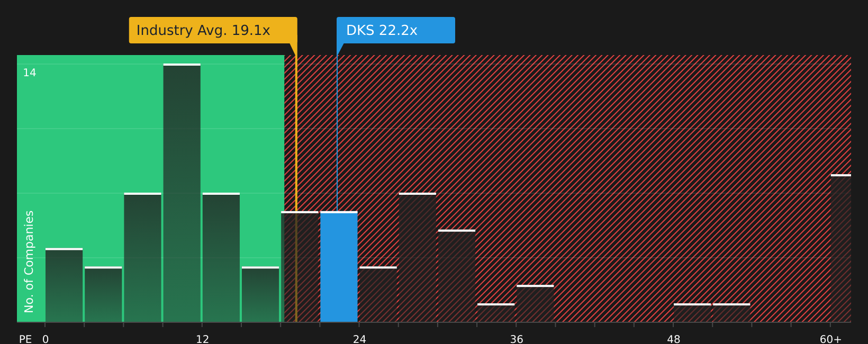
Task: Click the x-axis label 24
Action: (359, 339)
